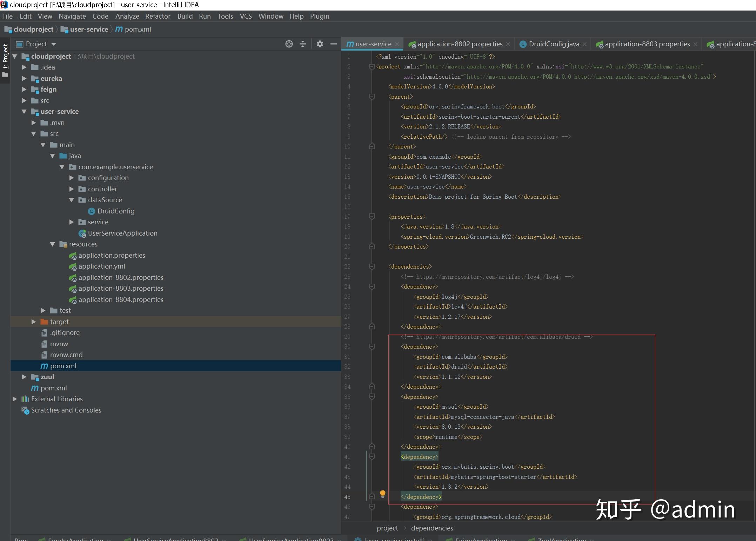Open the Refactor menu
This screenshot has height=541, width=756.
coord(158,16)
